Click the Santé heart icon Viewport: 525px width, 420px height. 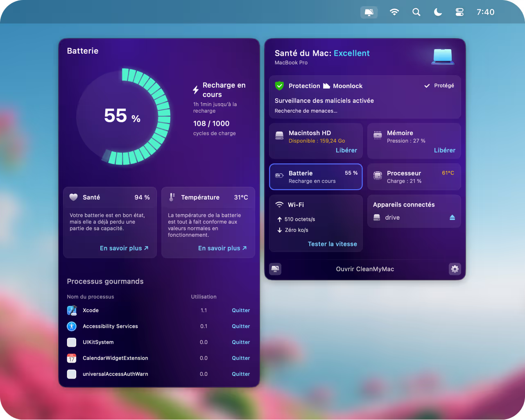73,197
